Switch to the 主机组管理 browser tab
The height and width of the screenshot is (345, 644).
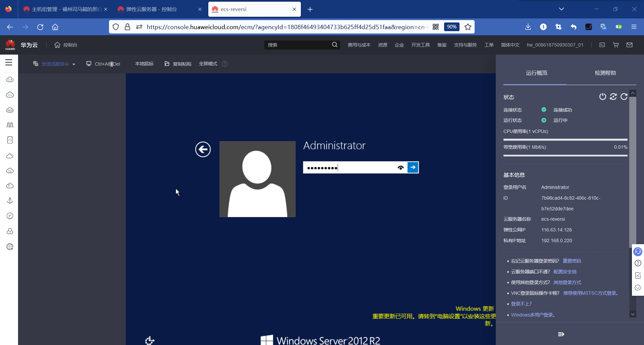tap(65, 9)
